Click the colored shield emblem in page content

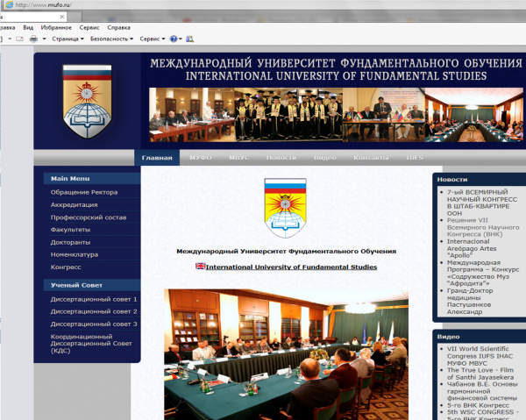[x=285, y=208]
